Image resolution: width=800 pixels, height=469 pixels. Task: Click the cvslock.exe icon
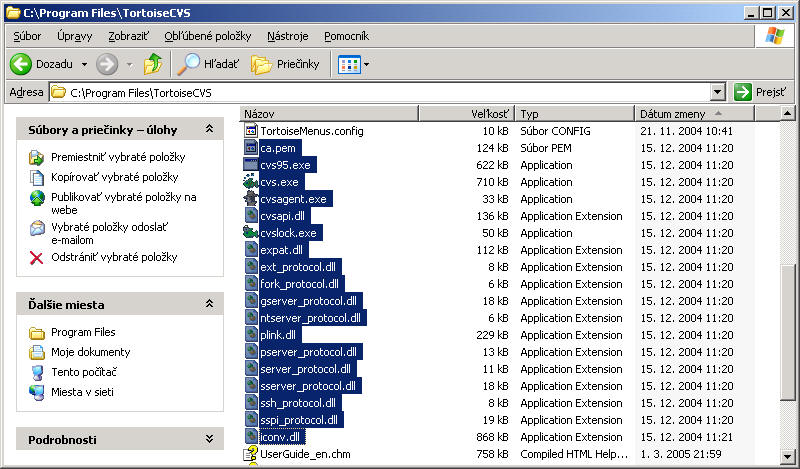click(251, 233)
